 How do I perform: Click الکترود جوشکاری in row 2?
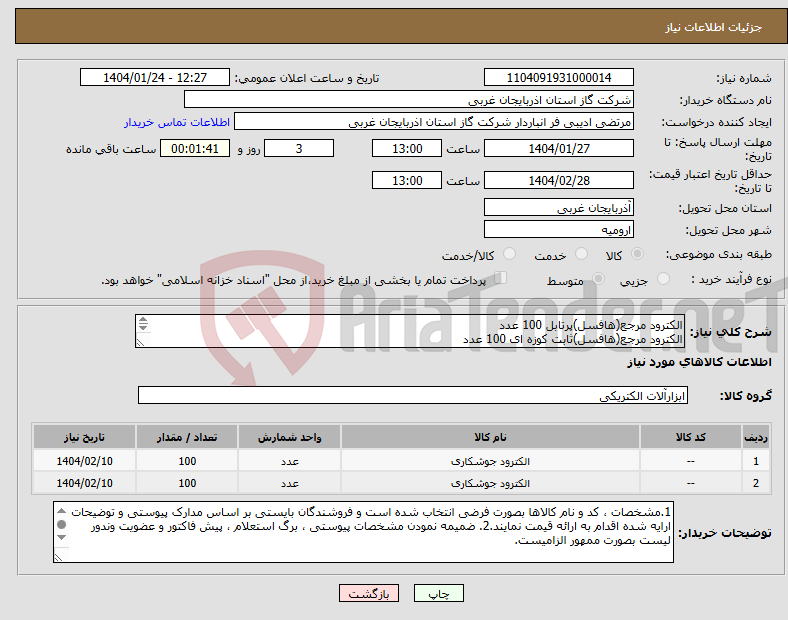pos(490,483)
